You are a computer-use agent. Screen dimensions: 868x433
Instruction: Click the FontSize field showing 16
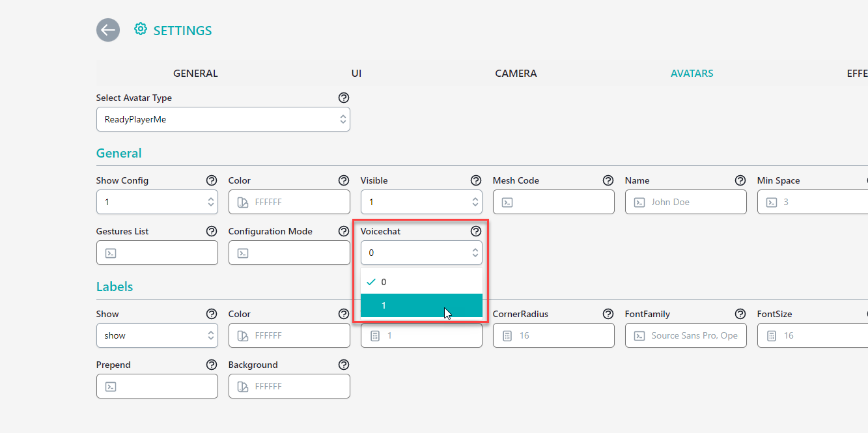pyautogui.click(x=813, y=335)
